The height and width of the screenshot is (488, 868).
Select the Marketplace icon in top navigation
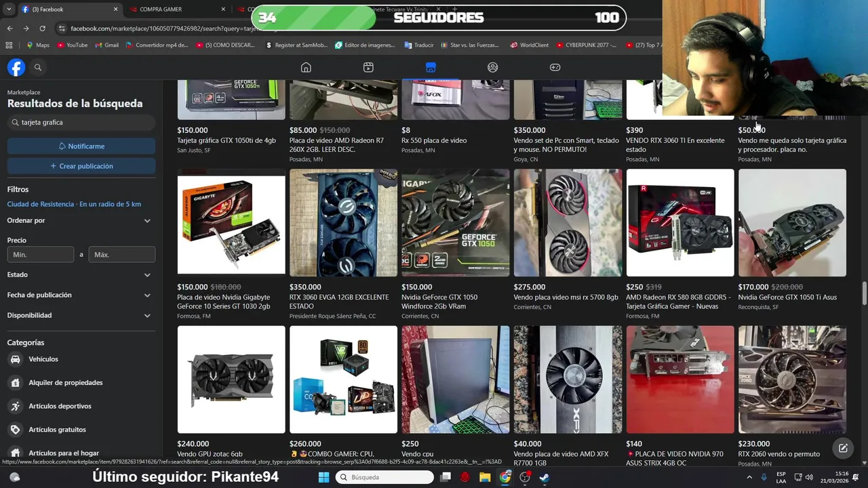(431, 67)
